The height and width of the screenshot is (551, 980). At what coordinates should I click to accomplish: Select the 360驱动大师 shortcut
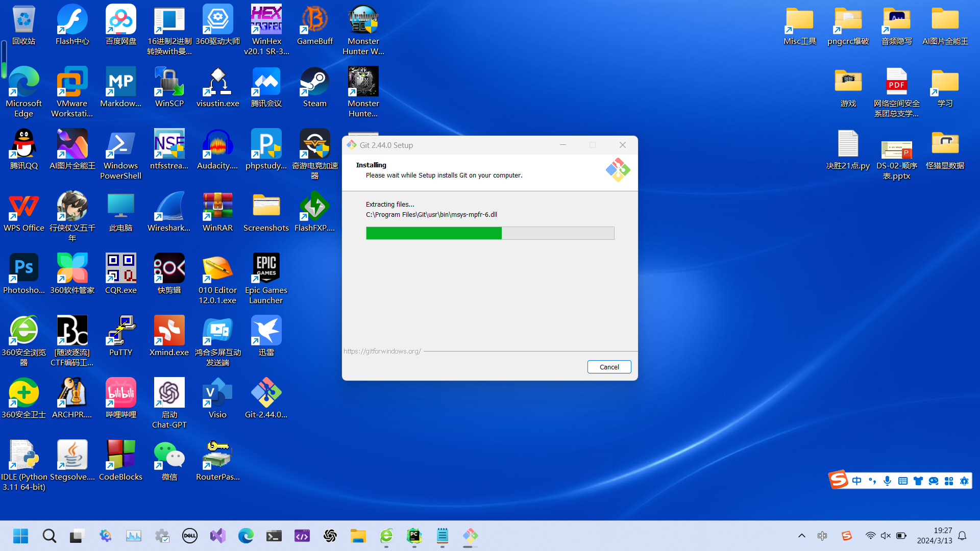pos(218,26)
